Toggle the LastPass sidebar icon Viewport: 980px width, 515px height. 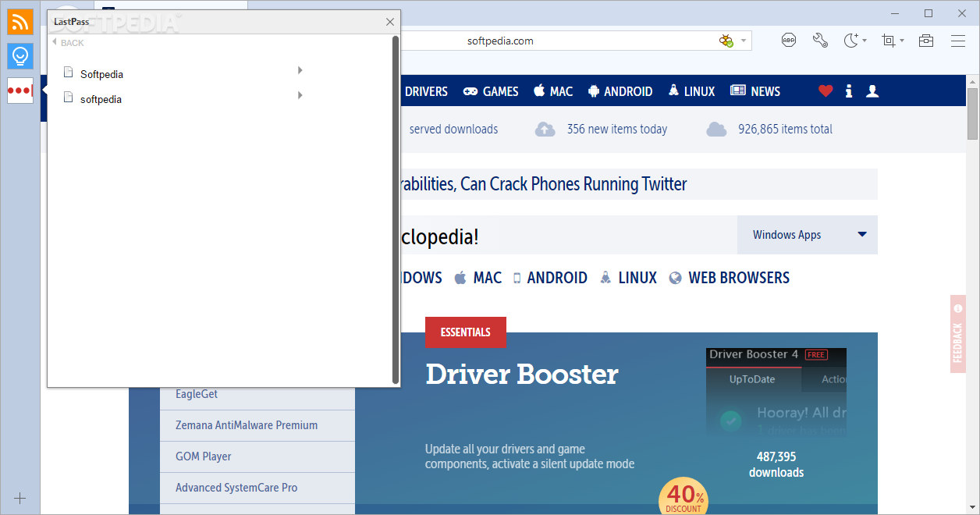tap(20, 91)
